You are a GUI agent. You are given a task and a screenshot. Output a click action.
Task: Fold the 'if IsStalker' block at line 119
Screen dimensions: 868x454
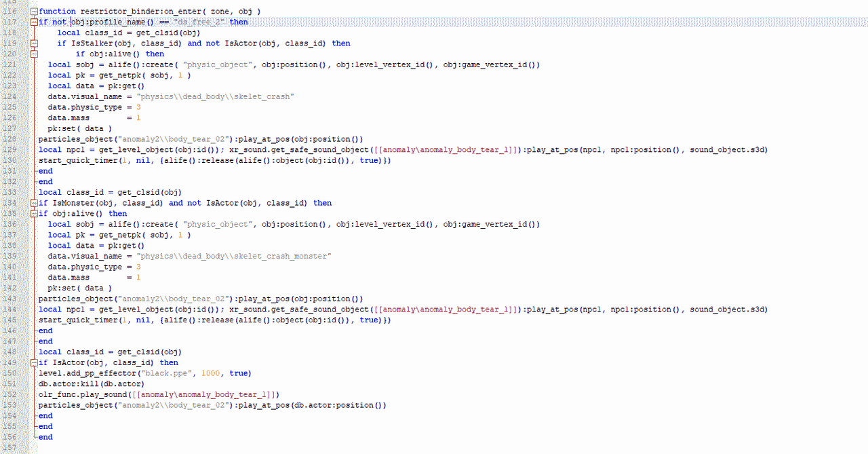point(34,43)
